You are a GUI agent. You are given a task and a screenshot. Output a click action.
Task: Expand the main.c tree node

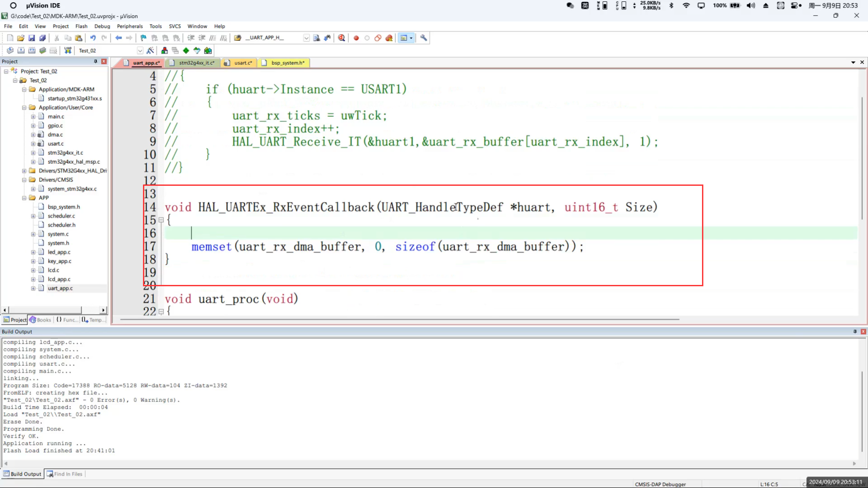(x=33, y=116)
